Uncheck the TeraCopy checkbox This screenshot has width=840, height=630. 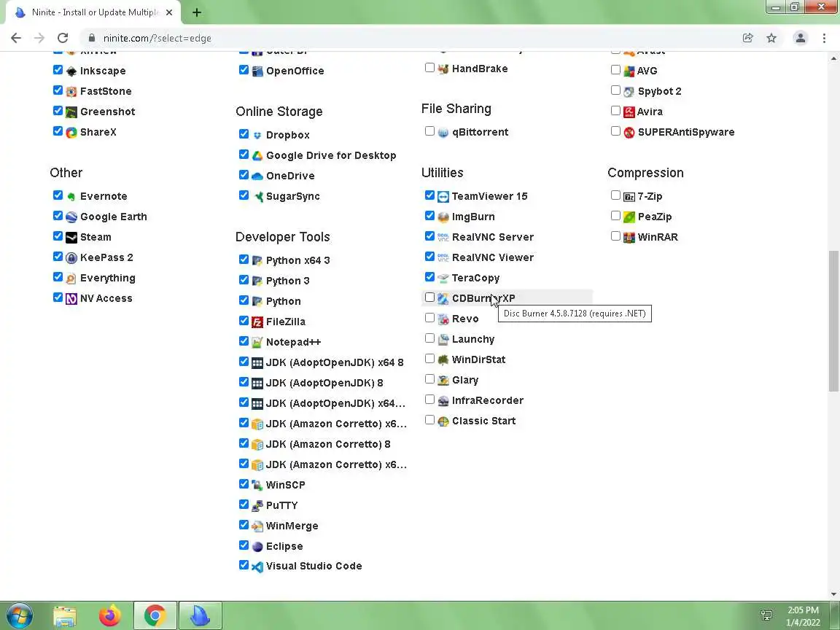click(429, 277)
